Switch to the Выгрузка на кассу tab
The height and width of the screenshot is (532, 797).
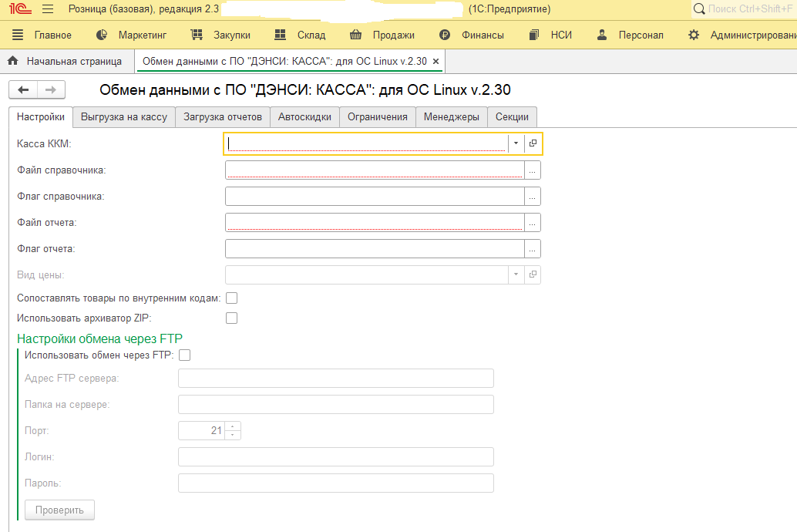click(x=124, y=117)
